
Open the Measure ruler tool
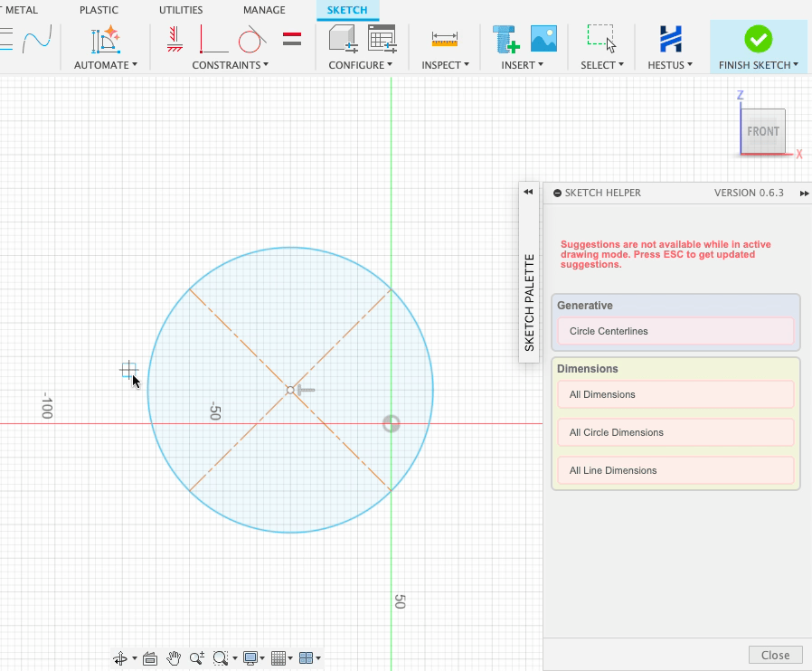click(x=445, y=39)
